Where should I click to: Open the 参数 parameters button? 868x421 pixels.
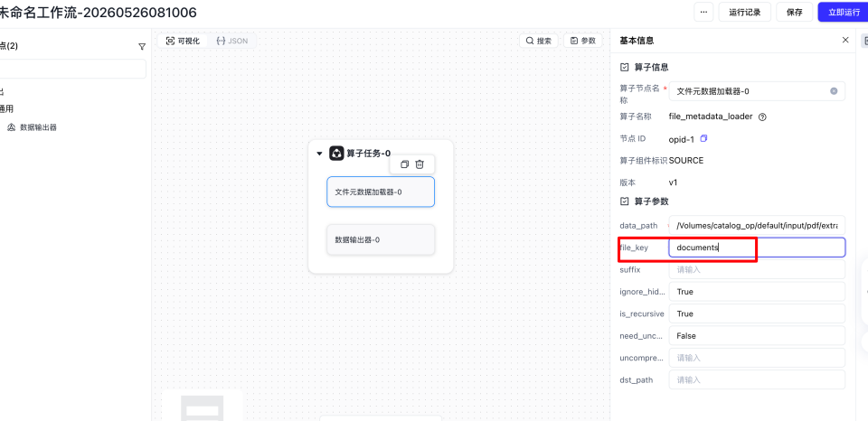click(583, 41)
